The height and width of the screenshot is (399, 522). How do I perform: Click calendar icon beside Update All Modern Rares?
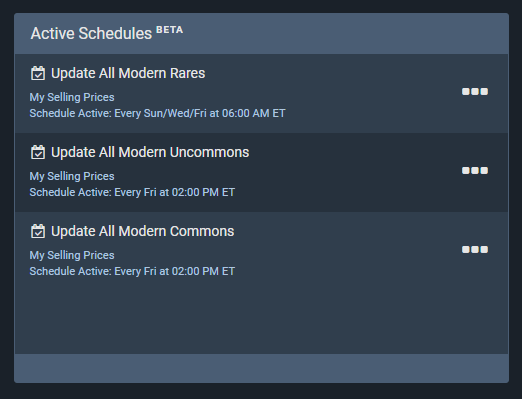pos(38,73)
